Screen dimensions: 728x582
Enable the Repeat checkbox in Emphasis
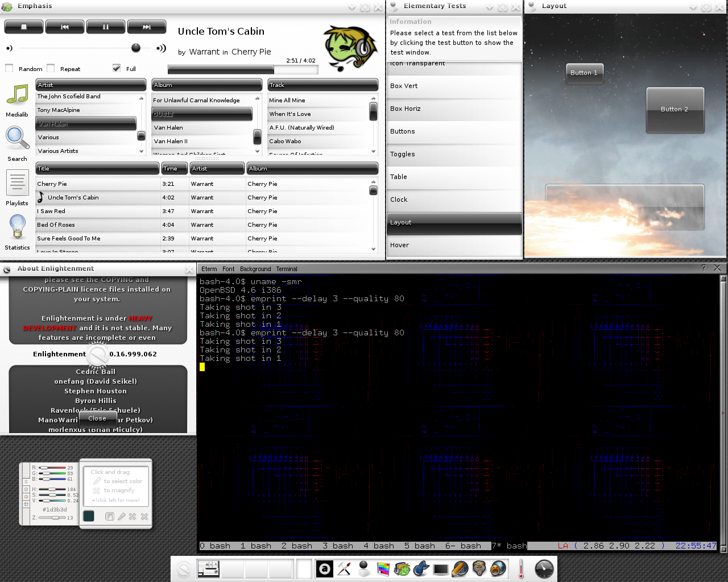coord(51,68)
